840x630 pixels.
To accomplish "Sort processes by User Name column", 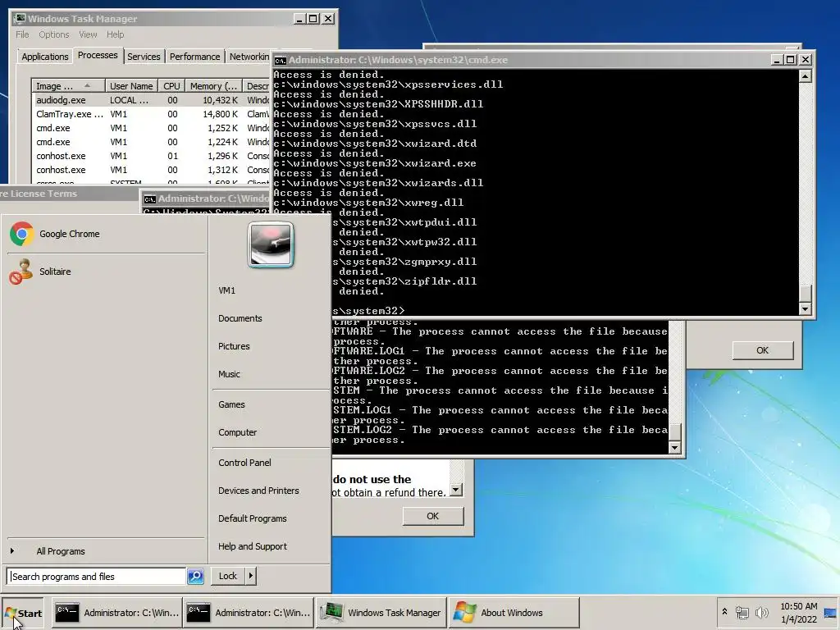I will 131,86.
